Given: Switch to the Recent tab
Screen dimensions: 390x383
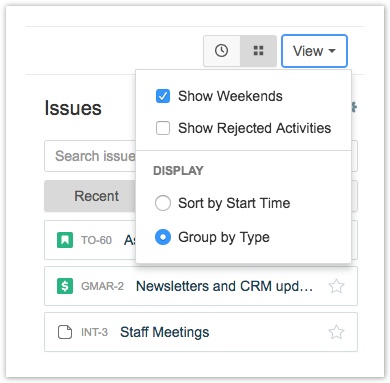Looking at the screenshot, I should pos(90,196).
